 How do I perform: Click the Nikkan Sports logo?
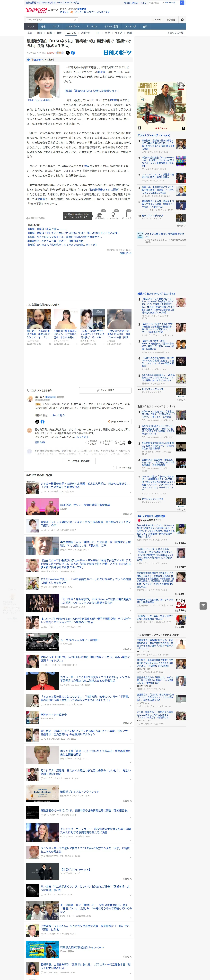coord(117,53)
